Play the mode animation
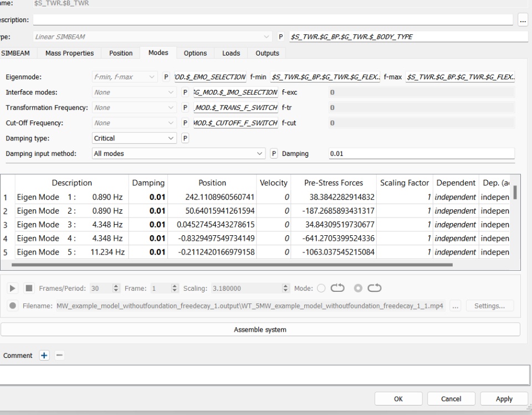The height and width of the screenshot is (415, 532). (13, 289)
